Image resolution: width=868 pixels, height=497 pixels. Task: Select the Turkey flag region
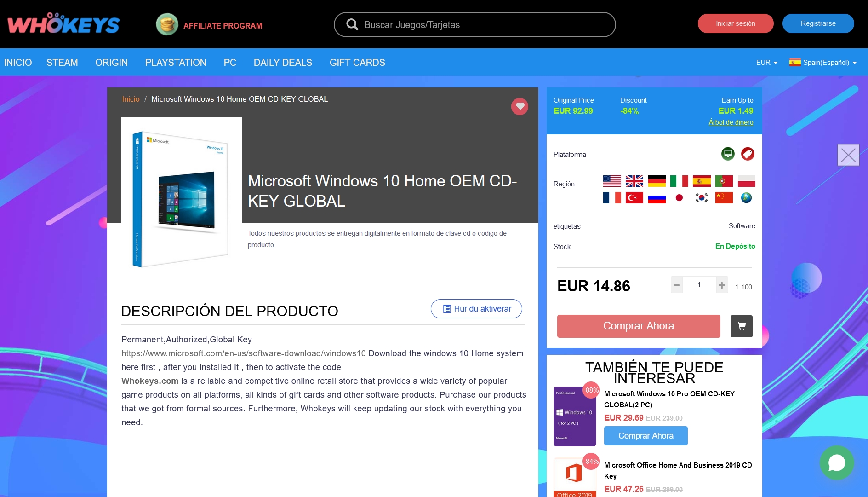[x=634, y=198]
